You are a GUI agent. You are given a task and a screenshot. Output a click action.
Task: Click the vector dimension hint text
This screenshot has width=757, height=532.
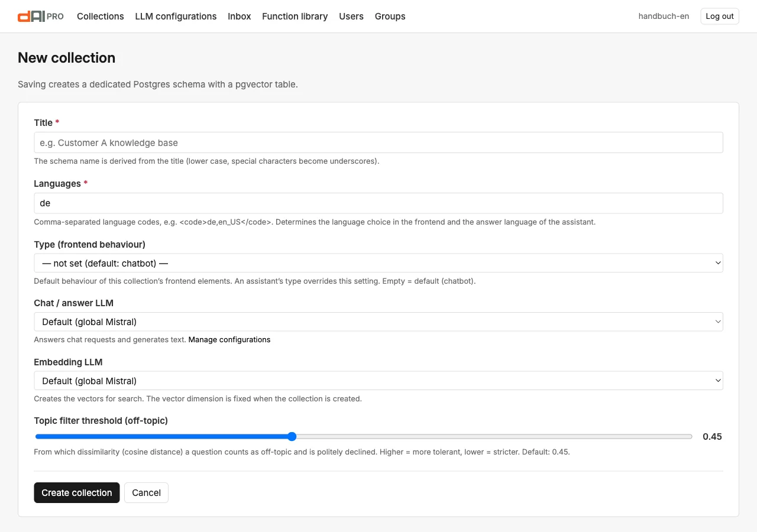coord(198,399)
